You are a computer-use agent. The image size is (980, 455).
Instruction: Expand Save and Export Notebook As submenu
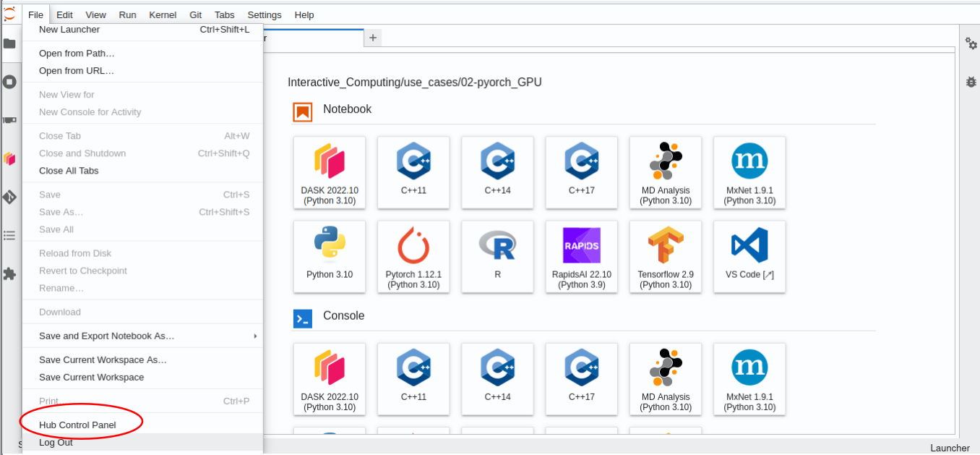point(143,336)
